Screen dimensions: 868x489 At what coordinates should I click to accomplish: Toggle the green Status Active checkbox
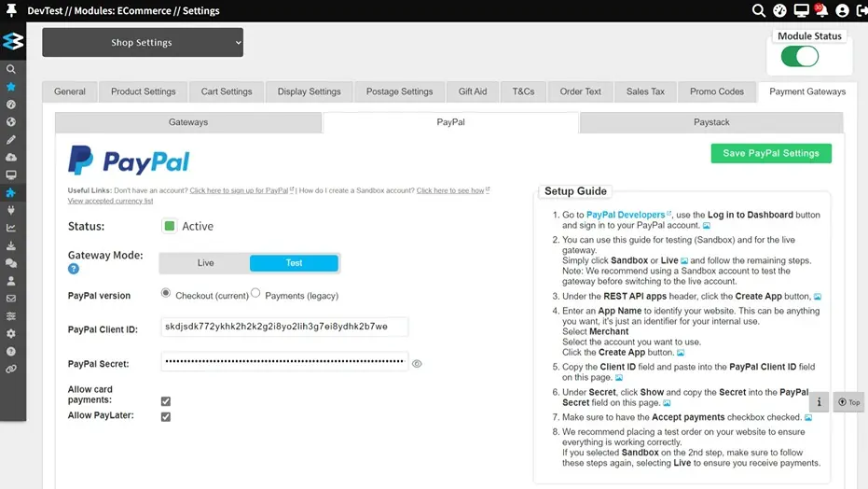[170, 226]
